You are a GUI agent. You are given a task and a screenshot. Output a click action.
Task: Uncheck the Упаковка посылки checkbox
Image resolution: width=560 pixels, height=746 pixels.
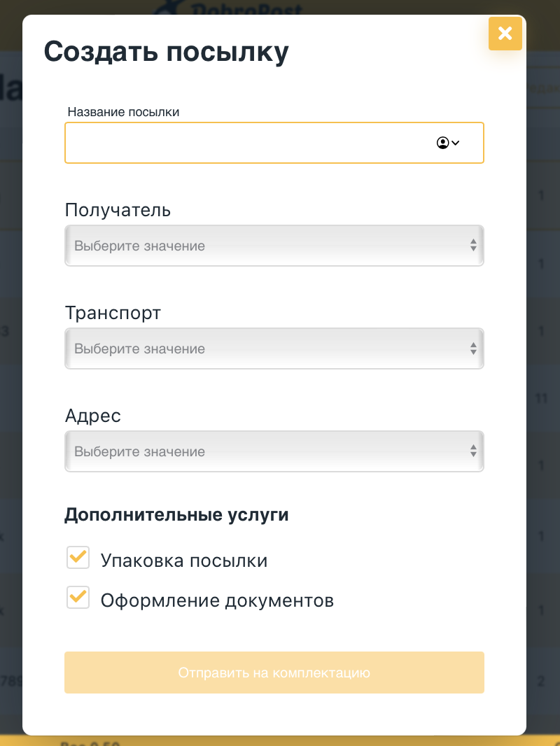point(78,558)
